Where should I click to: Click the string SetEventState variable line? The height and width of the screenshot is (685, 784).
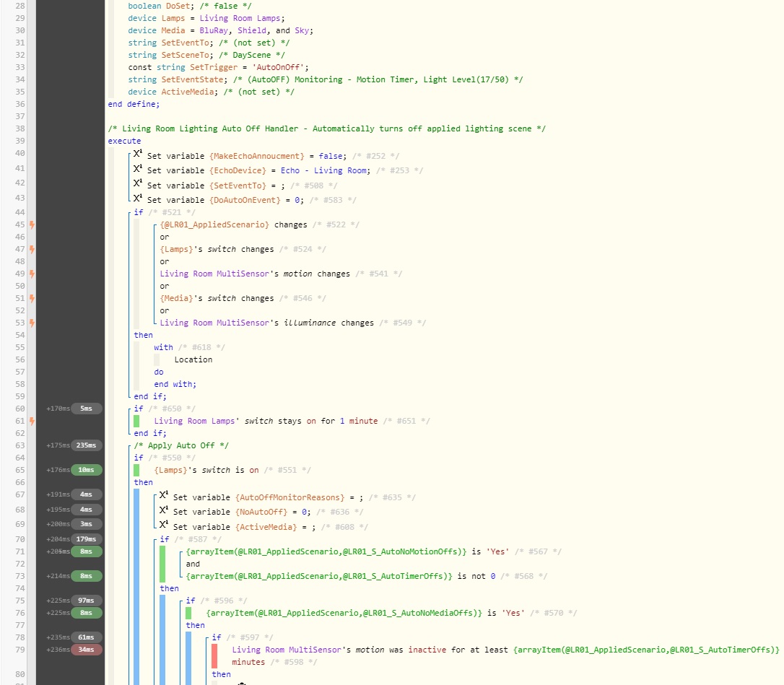[326, 79]
